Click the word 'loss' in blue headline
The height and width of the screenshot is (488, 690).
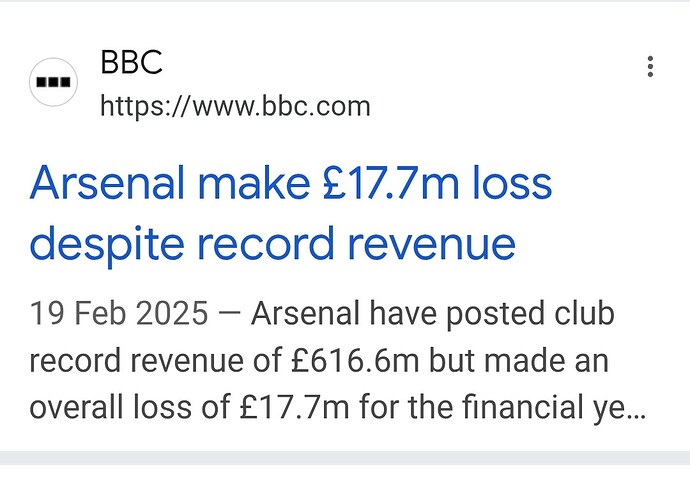click(x=512, y=183)
